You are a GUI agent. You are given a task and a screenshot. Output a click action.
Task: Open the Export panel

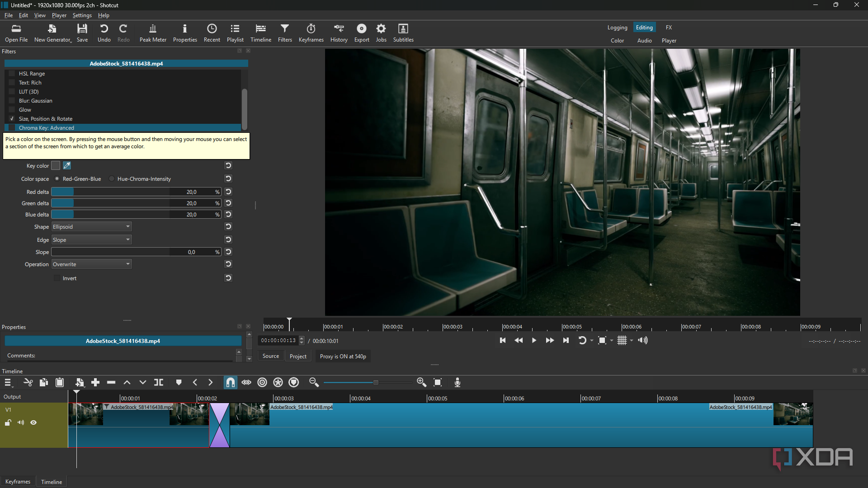[362, 33]
